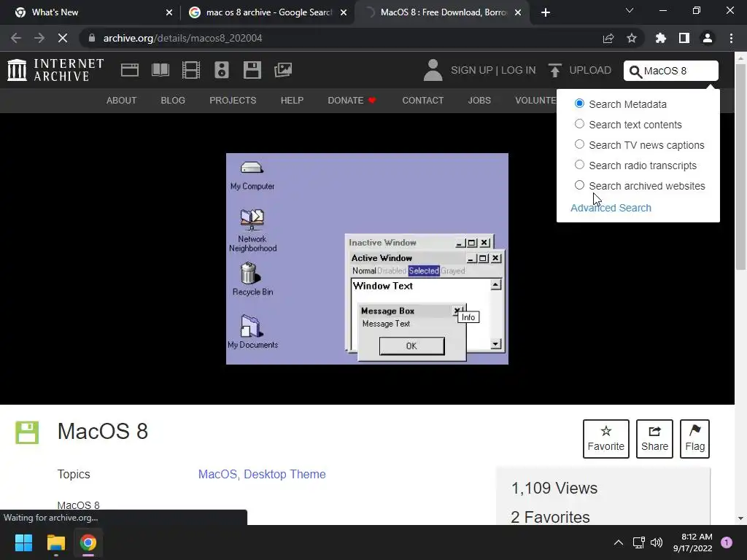This screenshot has width=747, height=560.
Task: Click the Share button
Action: pyautogui.click(x=654, y=439)
